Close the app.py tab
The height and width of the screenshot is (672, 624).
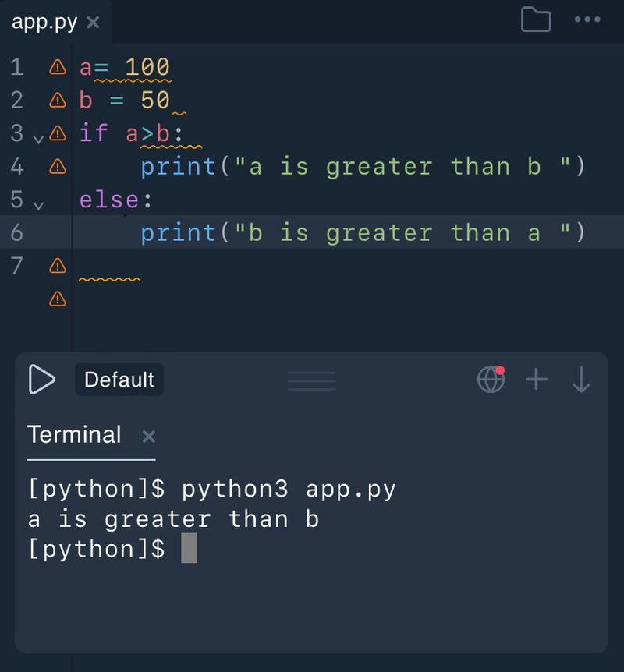tap(93, 22)
